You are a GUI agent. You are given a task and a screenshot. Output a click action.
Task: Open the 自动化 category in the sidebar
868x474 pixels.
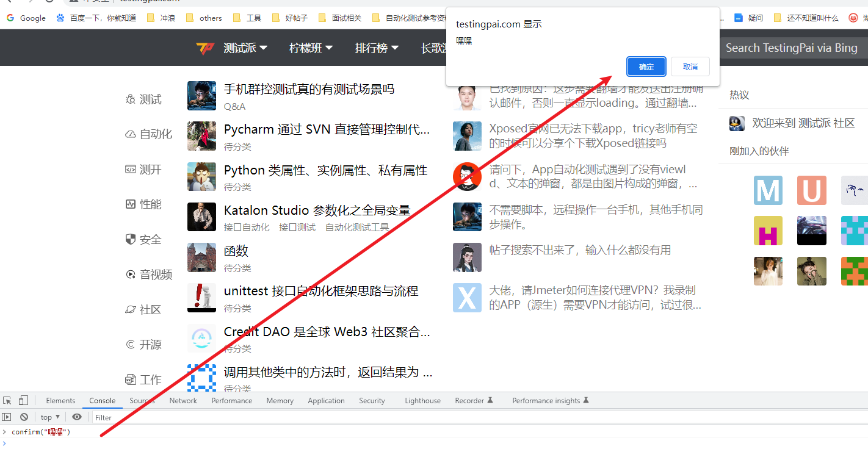(x=149, y=134)
